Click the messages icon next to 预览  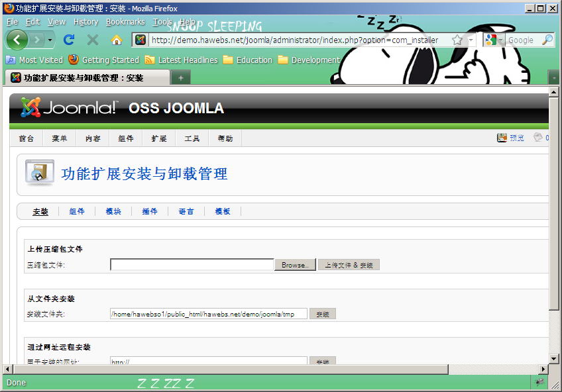pyautogui.click(x=537, y=137)
